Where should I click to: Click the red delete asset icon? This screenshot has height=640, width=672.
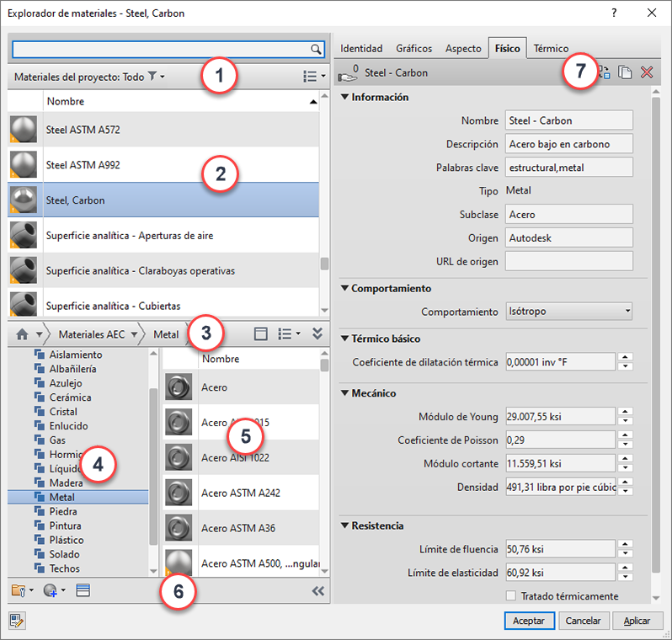tap(646, 72)
